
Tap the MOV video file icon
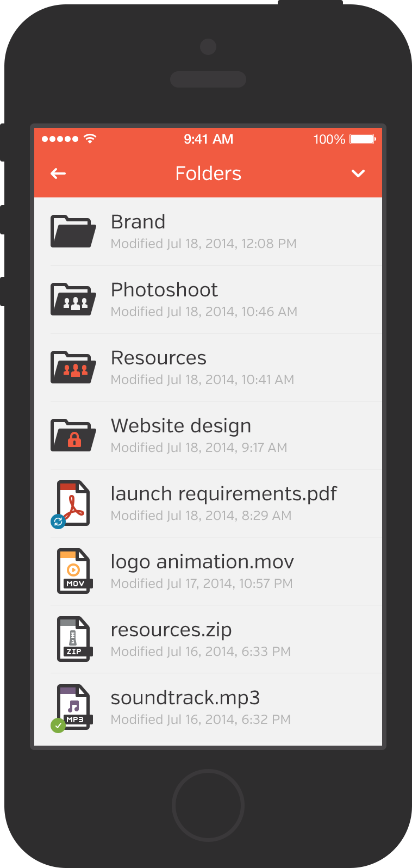(x=74, y=571)
